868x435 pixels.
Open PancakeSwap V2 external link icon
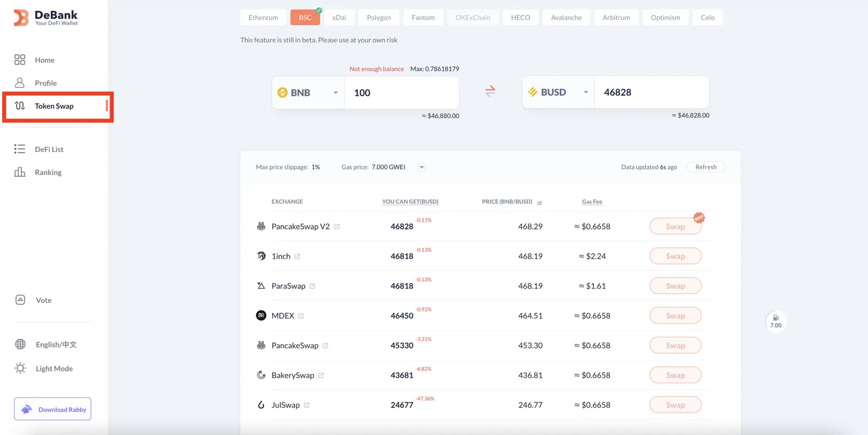(x=337, y=226)
